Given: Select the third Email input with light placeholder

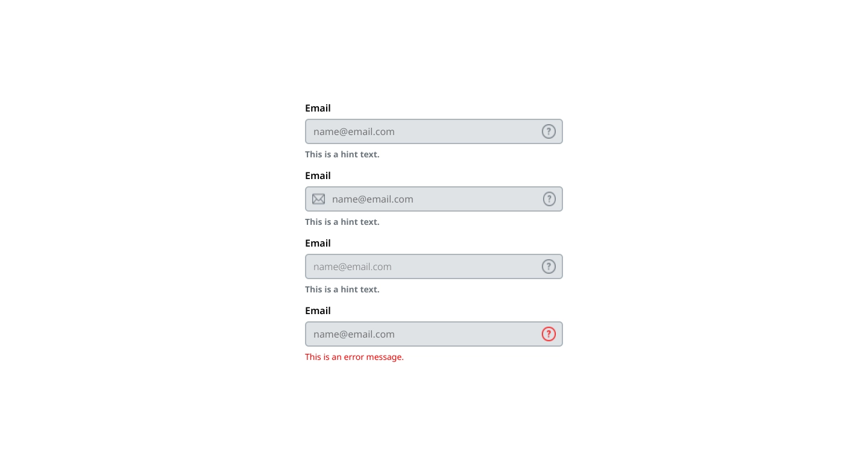Looking at the screenshot, I should (434, 266).
